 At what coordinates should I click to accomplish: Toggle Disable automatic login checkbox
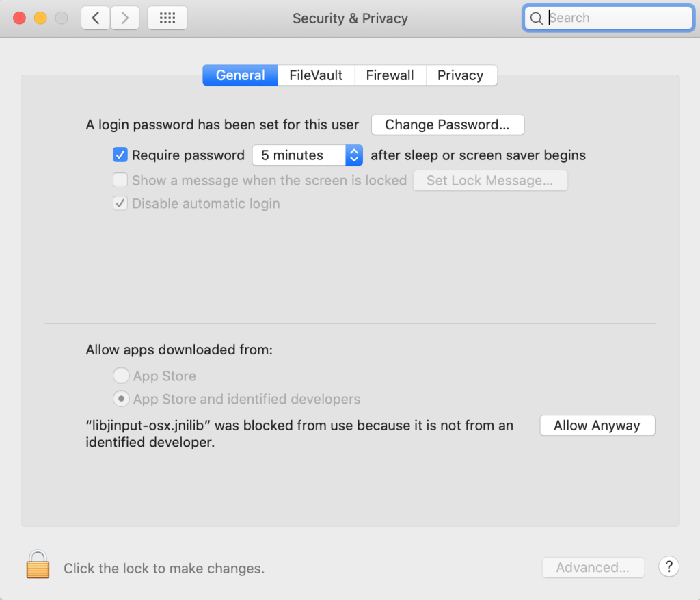(x=120, y=203)
